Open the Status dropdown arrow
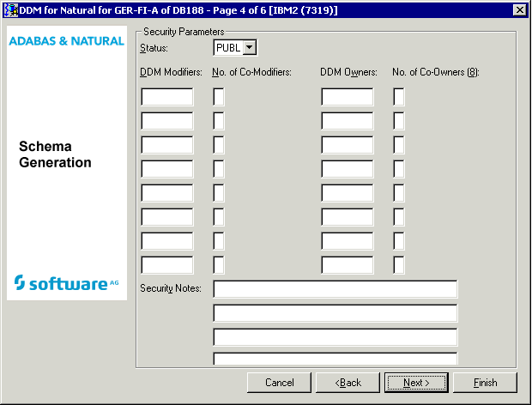The image size is (532, 405). coord(250,48)
